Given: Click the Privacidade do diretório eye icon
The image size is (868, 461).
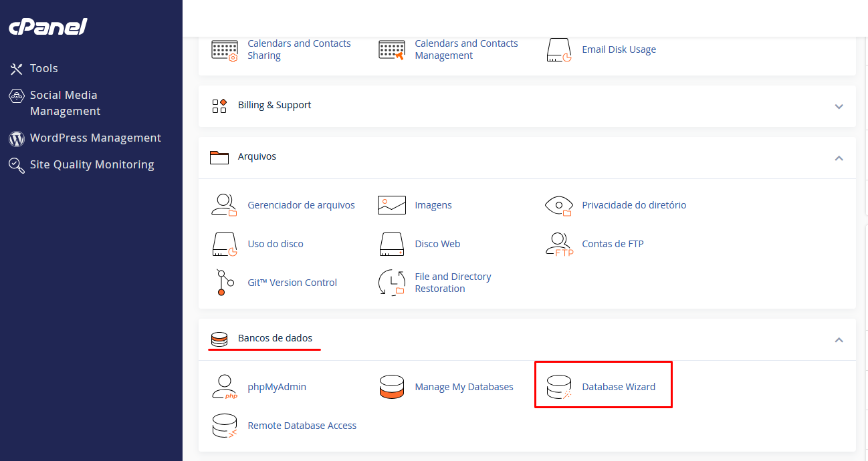Looking at the screenshot, I should tap(559, 206).
